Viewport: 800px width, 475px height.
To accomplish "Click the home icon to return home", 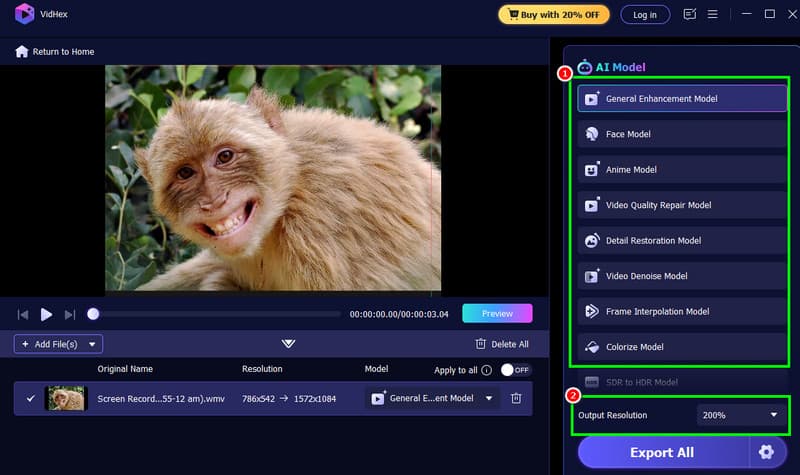I will (21, 51).
